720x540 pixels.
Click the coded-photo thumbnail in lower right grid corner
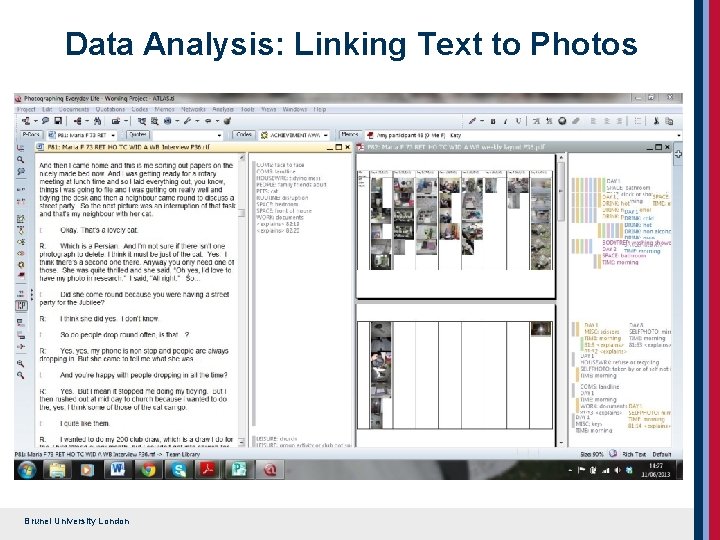540,329
